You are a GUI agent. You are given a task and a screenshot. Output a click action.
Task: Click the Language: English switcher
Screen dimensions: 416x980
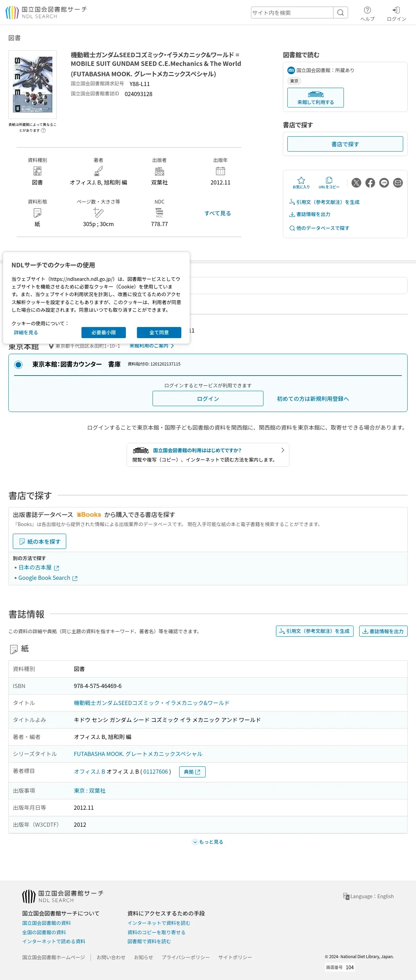tap(369, 896)
